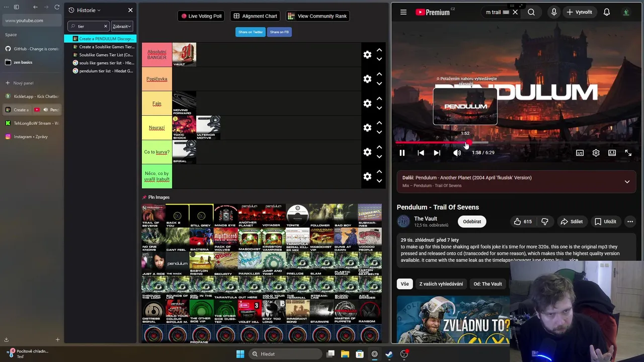Open the video player settings gear
Screen dimensions: 644x362
point(596,153)
